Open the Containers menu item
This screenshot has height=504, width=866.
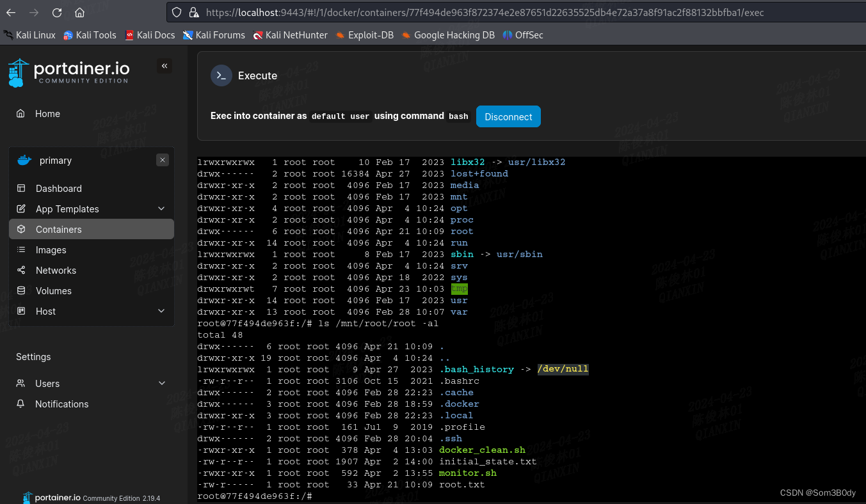[x=92, y=230]
